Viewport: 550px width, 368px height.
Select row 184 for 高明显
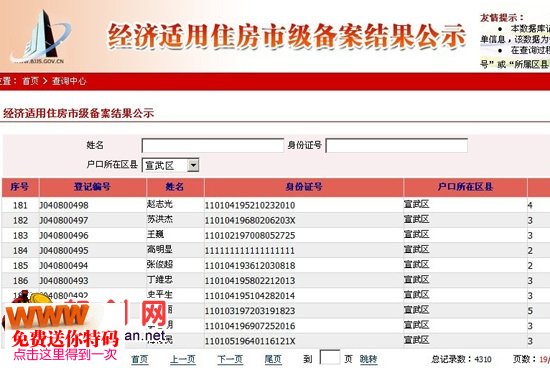(x=275, y=250)
